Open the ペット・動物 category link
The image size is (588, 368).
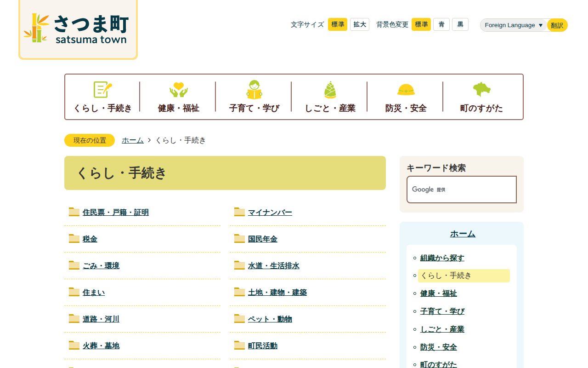tap(270, 319)
